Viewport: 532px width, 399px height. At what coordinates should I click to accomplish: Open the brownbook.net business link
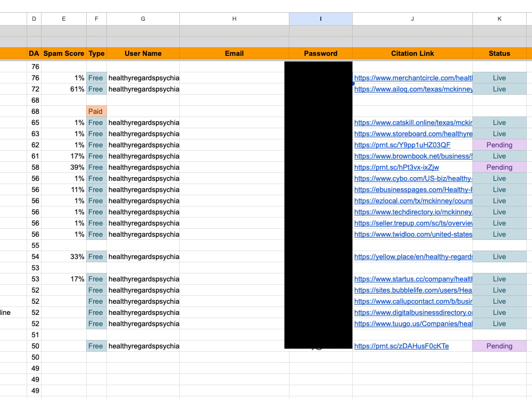click(413, 156)
